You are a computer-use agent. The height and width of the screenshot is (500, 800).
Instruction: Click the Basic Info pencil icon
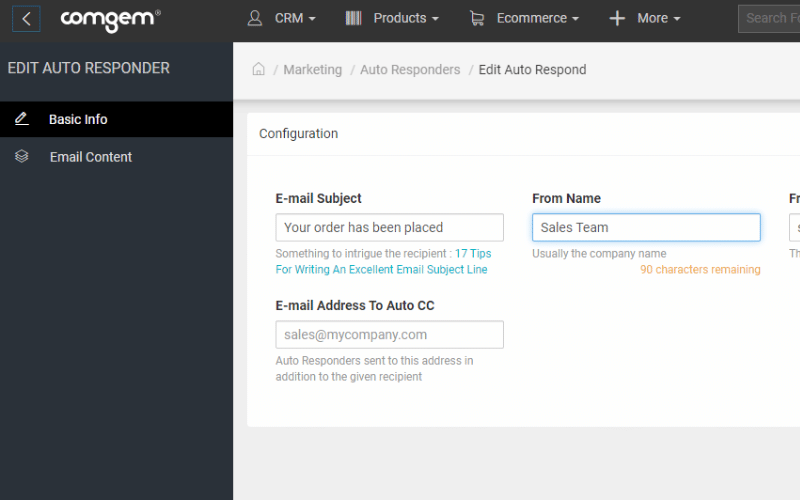tap(21, 119)
